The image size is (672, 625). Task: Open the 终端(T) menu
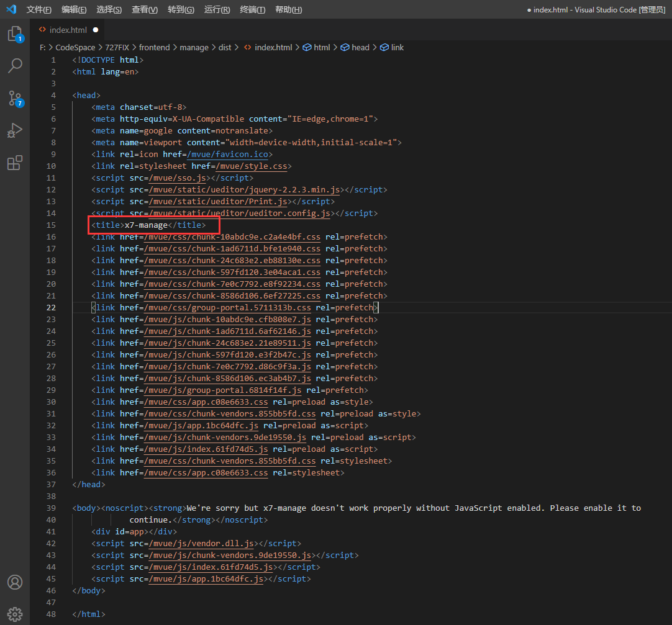(252, 10)
